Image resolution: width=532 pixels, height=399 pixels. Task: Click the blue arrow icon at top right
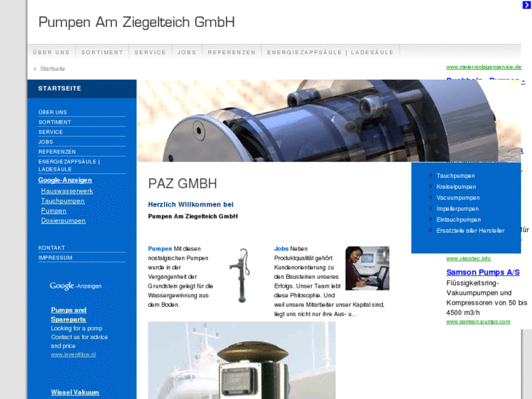point(526,4)
